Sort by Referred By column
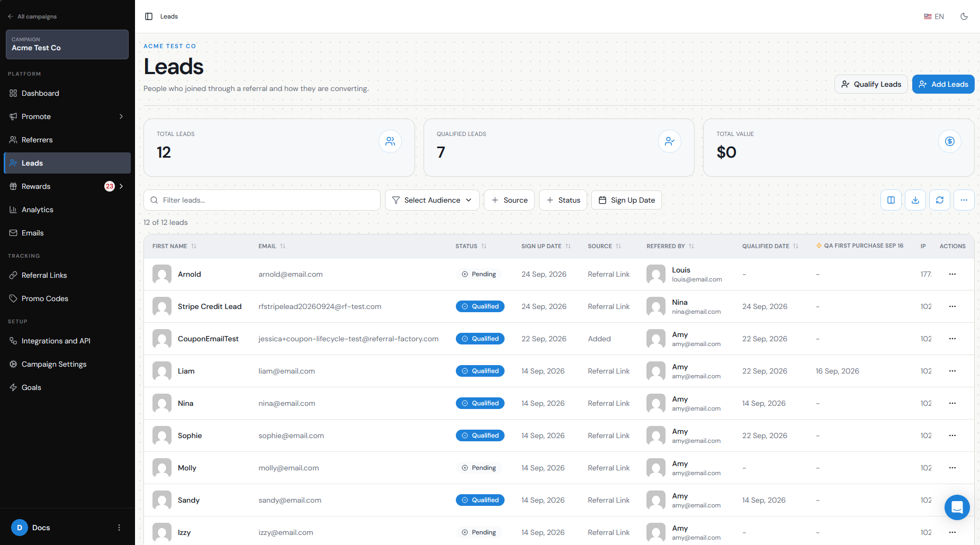This screenshot has width=980, height=545. coord(670,246)
